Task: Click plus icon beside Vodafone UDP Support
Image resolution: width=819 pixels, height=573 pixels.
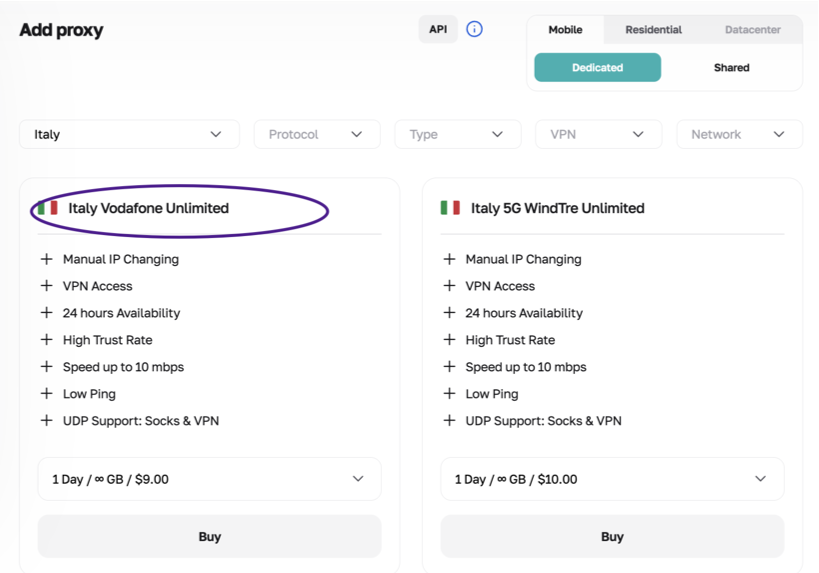Action: 46,421
